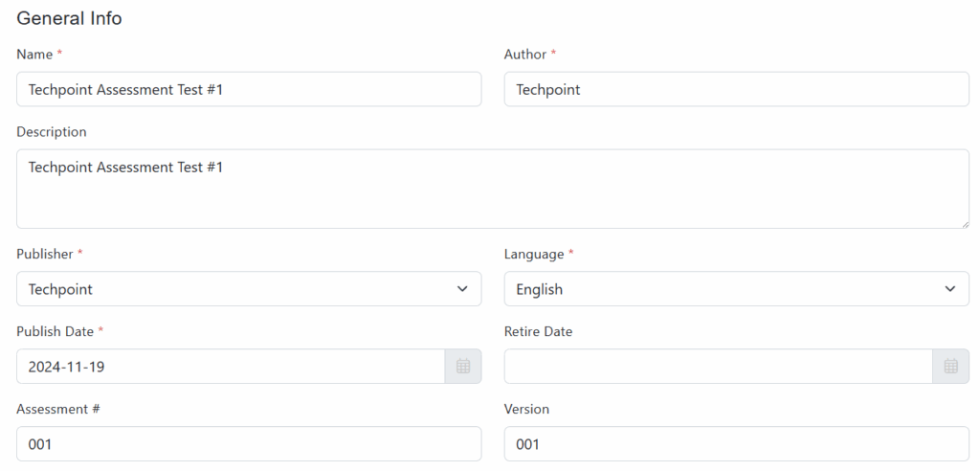This screenshot has height=471, width=980.
Task: Click the Retire Date label
Action: click(538, 331)
